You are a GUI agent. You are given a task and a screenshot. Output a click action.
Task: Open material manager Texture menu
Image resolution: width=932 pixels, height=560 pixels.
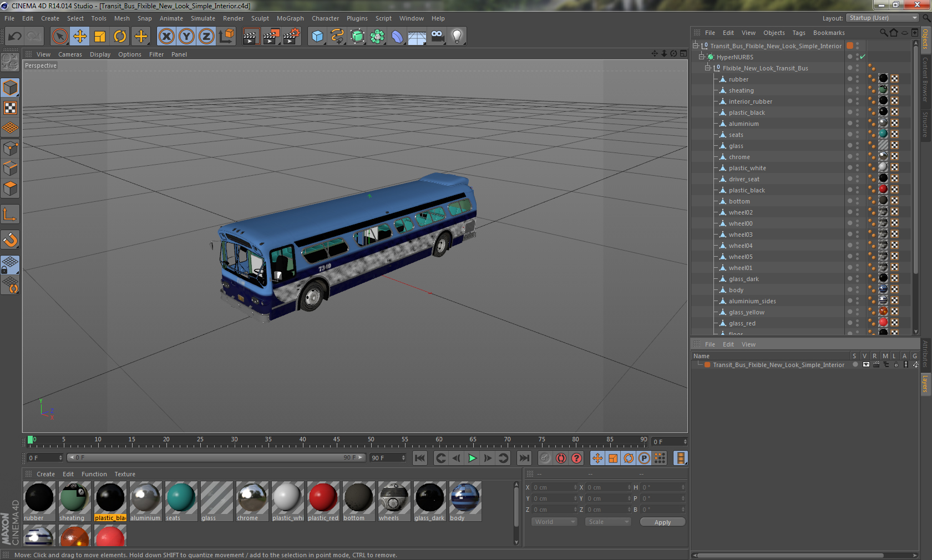pyautogui.click(x=125, y=474)
